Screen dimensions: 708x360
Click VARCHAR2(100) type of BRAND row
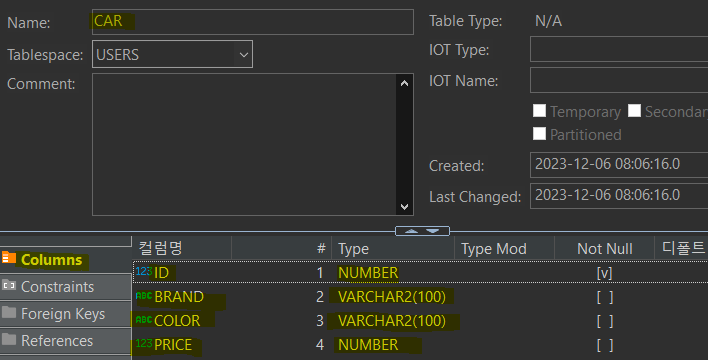tap(391, 297)
